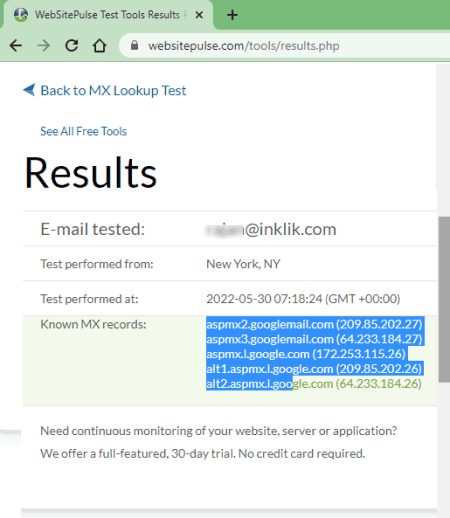Image resolution: width=450 pixels, height=518 pixels.
Task: Click the aspmx.l.google.com MX record
Action: pyautogui.click(x=306, y=354)
